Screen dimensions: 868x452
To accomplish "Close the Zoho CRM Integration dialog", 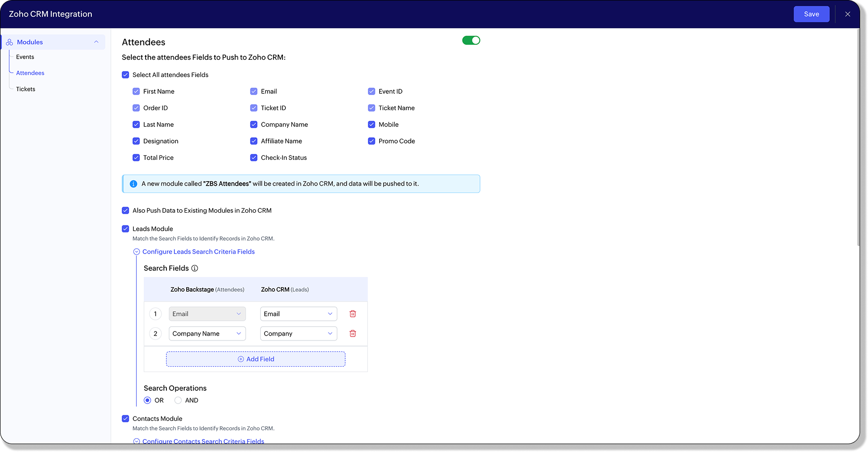I will click(x=848, y=14).
